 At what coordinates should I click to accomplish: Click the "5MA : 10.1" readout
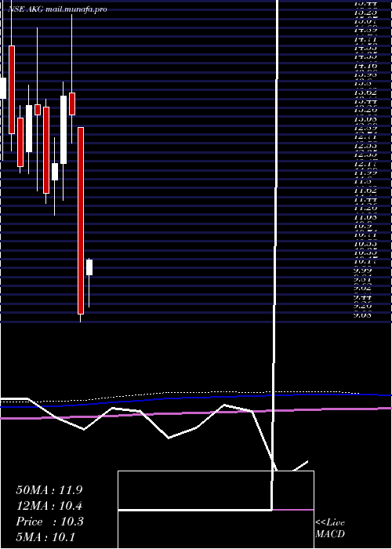[45, 537]
